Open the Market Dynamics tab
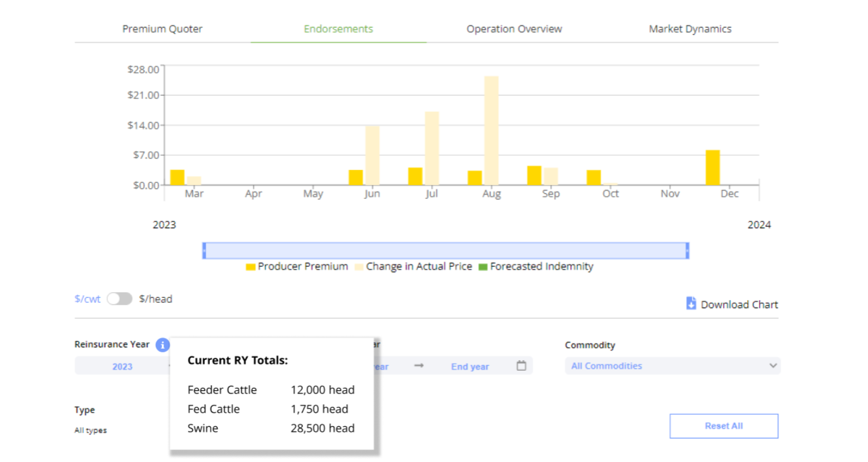This screenshot has width=868, height=462. pyautogui.click(x=690, y=29)
